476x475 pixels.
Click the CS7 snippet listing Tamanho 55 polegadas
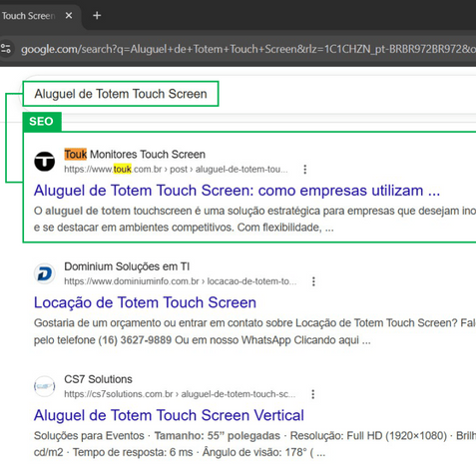pos(254,444)
